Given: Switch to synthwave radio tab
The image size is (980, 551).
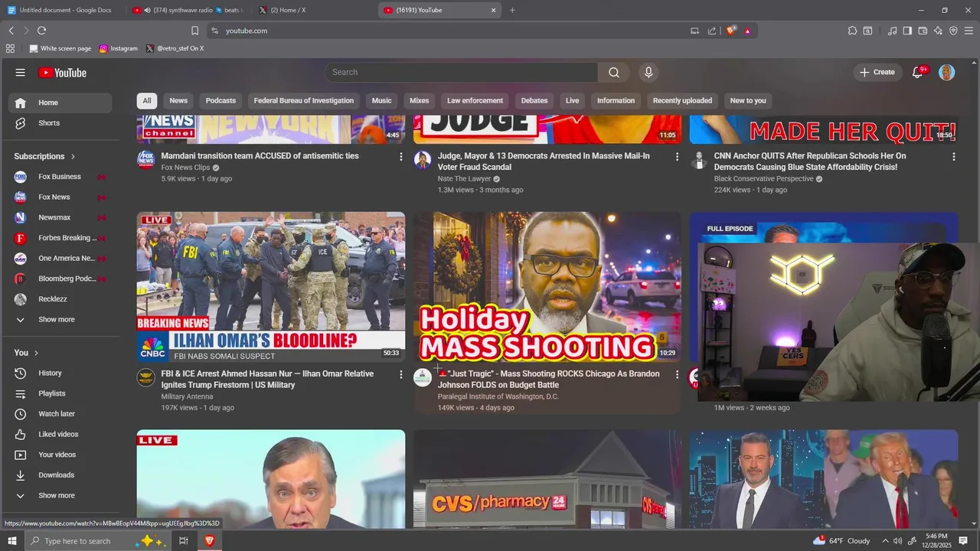Looking at the screenshot, I should click(x=188, y=10).
